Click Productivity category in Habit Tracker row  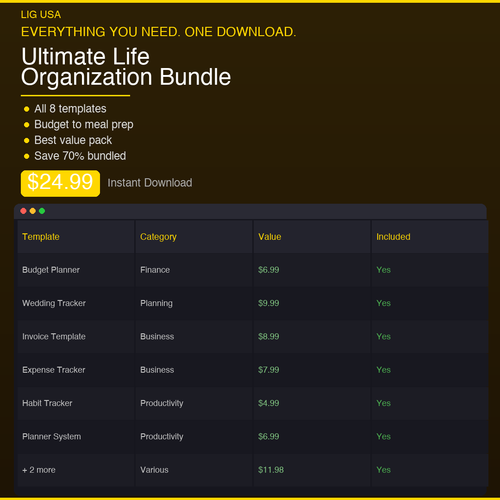click(162, 403)
